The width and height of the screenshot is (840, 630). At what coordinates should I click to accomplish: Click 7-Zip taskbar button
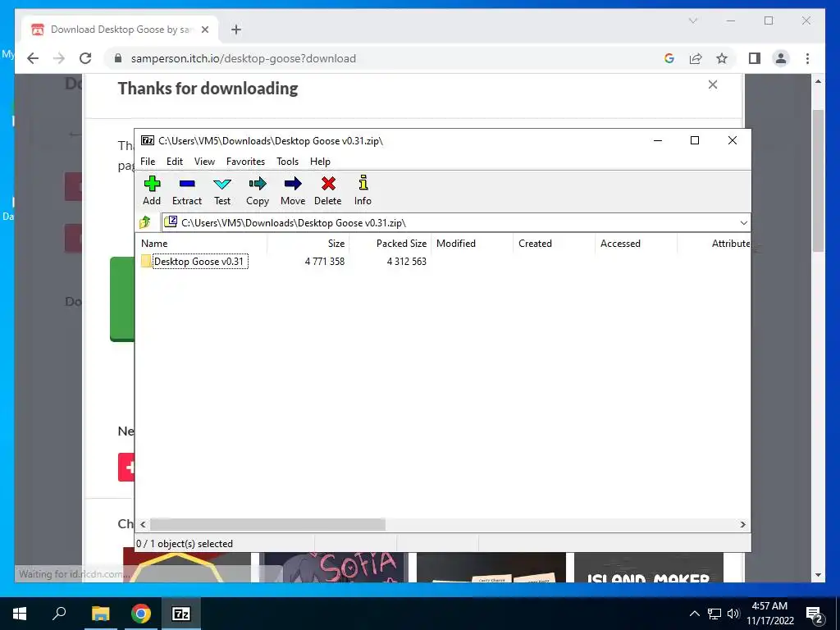(x=181, y=614)
